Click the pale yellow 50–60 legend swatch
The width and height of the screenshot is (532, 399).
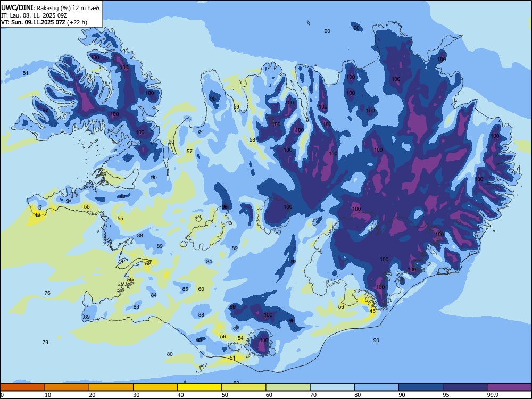(x=244, y=387)
